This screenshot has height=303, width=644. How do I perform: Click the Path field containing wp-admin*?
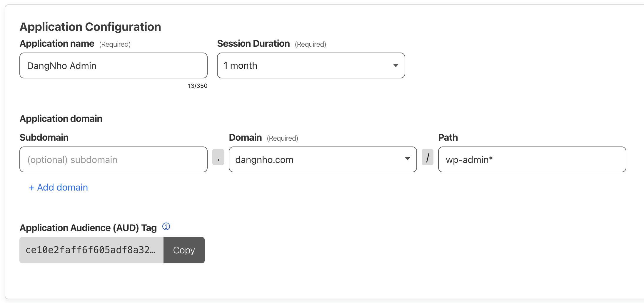click(x=532, y=159)
